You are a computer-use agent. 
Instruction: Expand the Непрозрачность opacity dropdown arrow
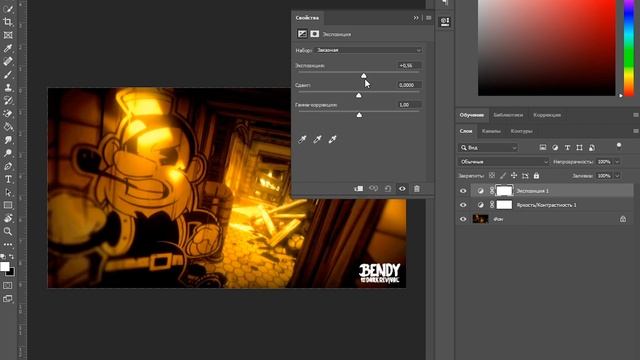(x=617, y=162)
